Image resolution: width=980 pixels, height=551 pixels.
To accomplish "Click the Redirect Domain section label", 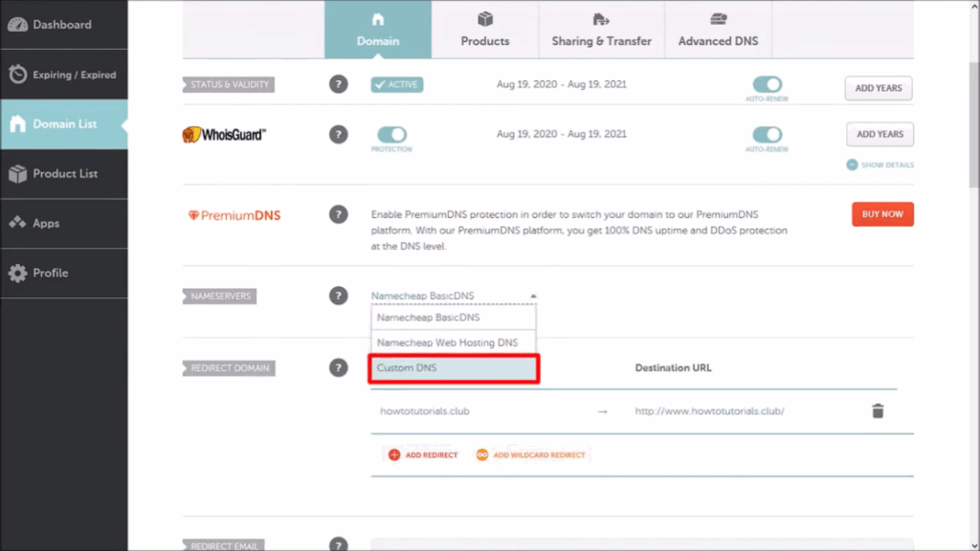I will [x=229, y=368].
